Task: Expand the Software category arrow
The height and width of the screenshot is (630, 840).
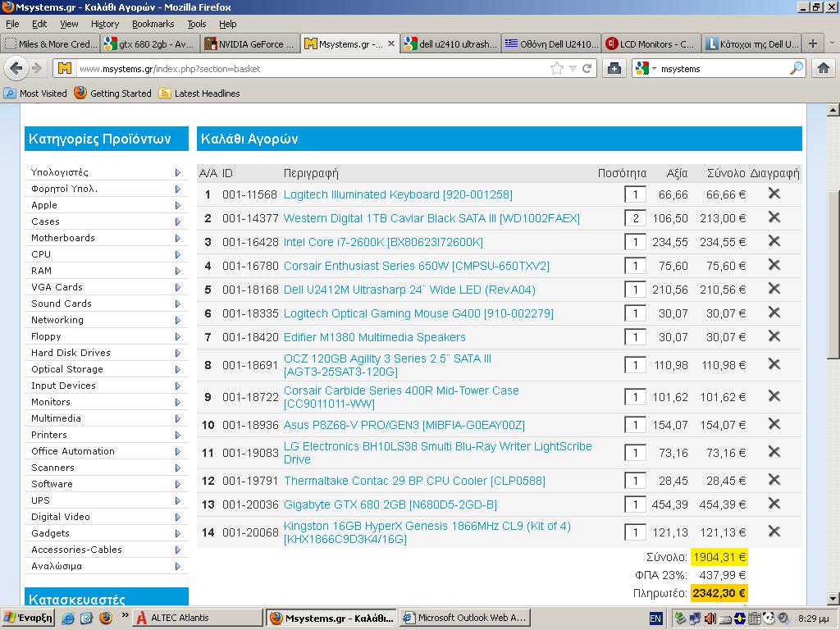Action: [178, 484]
